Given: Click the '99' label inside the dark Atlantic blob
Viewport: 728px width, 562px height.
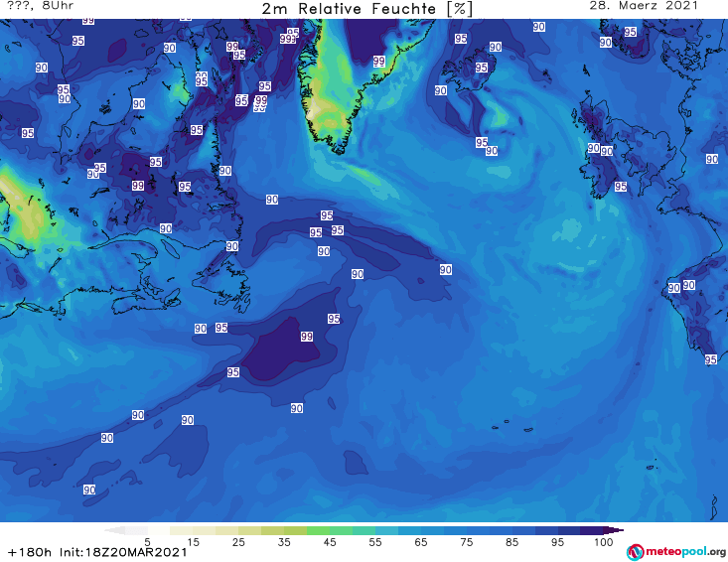Looking at the screenshot, I should point(307,337).
